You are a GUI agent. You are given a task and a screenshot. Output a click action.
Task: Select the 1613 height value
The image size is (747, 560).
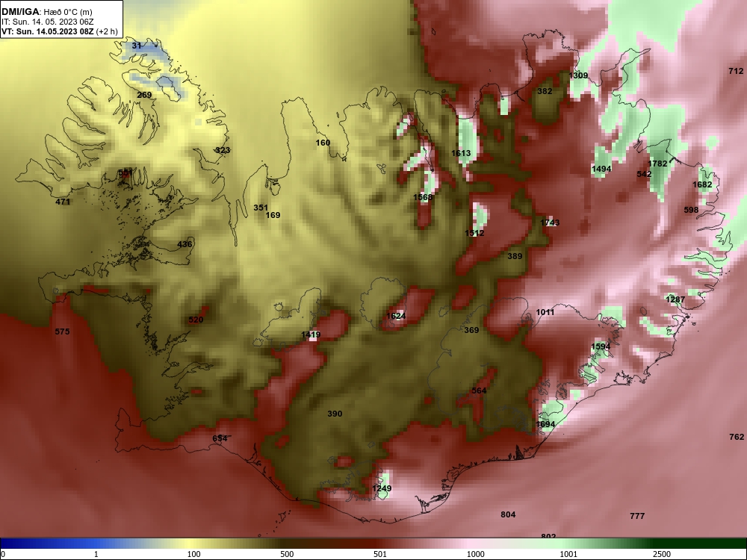point(461,153)
